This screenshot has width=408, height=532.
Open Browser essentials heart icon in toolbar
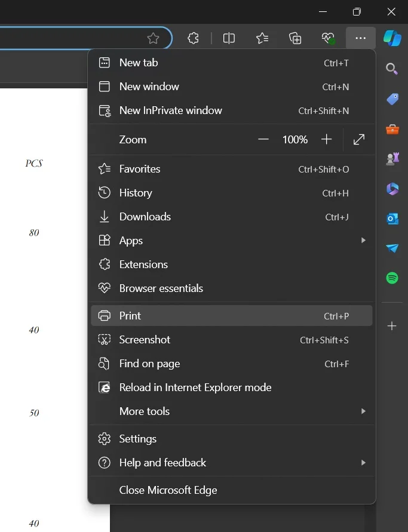328,38
